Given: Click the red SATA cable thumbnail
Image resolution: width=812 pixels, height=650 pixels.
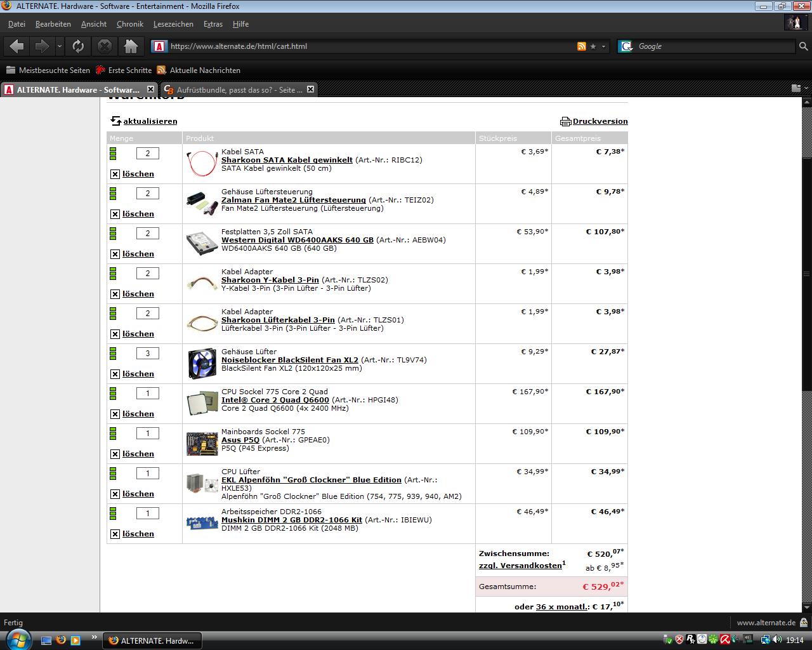Looking at the screenshot, I should point(202,164).
